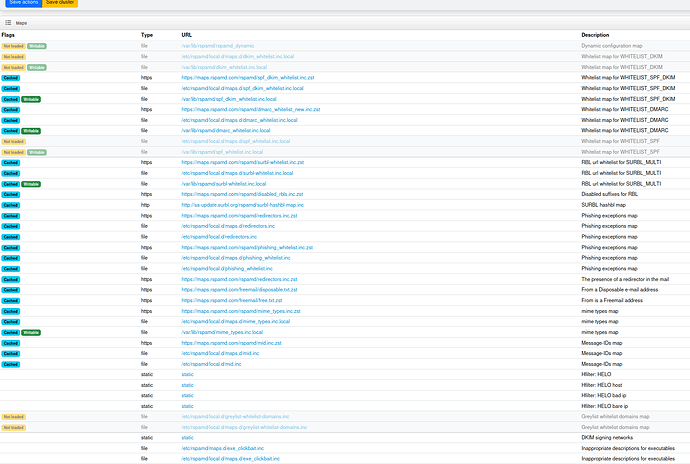Click the Writable badge on rspamd_dynamic row
Image resolution: width=690 pixels, height=464 pixels.
click(37, 46)
